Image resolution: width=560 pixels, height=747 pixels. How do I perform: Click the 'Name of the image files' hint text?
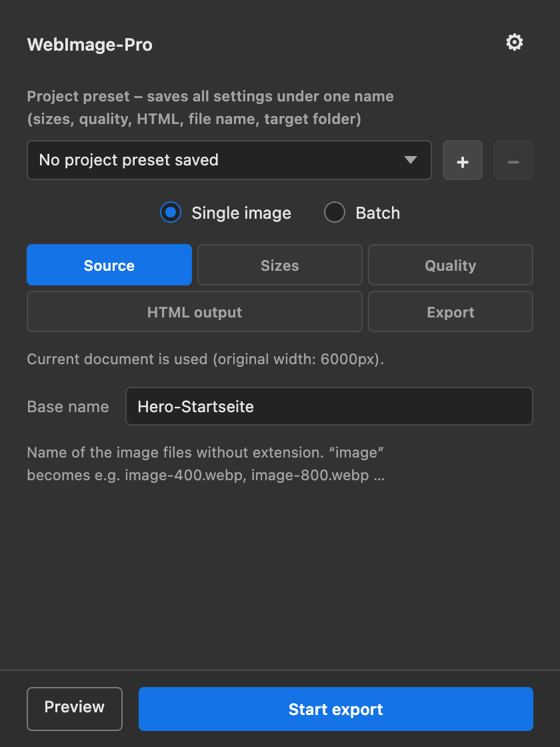point(206,464)
